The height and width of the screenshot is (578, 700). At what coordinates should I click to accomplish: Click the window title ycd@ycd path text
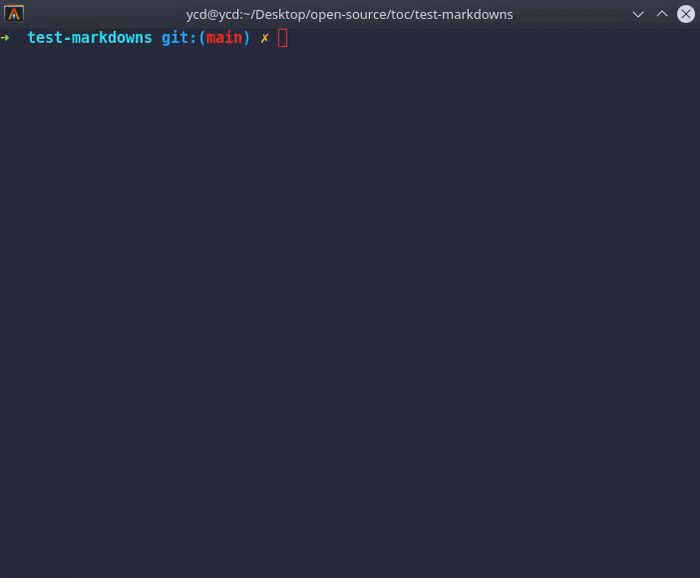click(350, 15)
